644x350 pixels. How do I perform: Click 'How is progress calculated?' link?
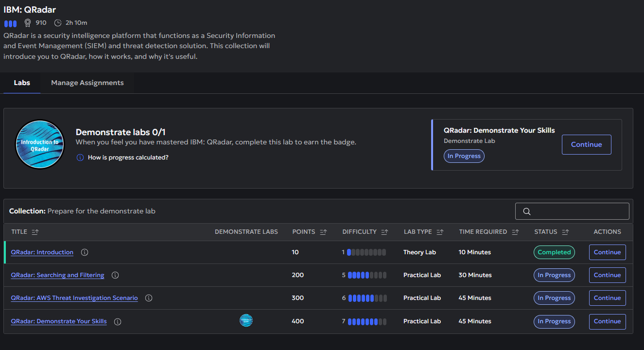click(x=128, y=157)
